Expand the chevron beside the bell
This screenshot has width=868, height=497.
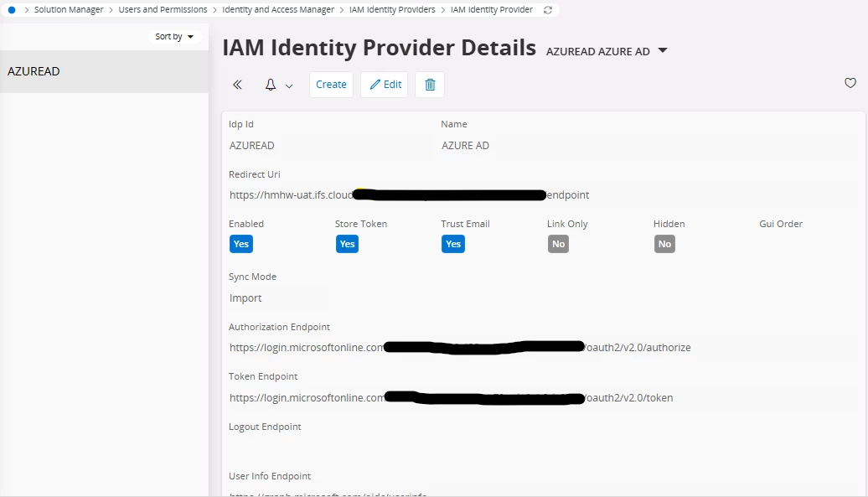[x=289, y=85]
